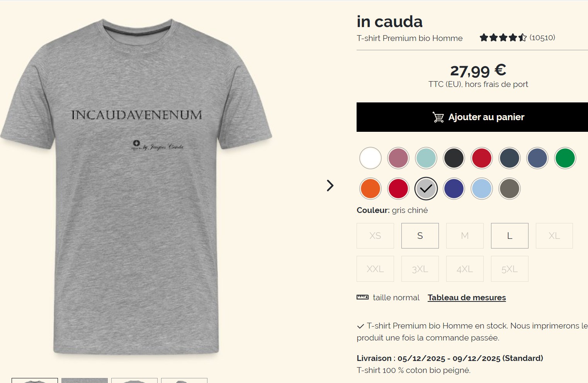588x383 pixels.
Task: Select size L
Action: tap(510, 236)
